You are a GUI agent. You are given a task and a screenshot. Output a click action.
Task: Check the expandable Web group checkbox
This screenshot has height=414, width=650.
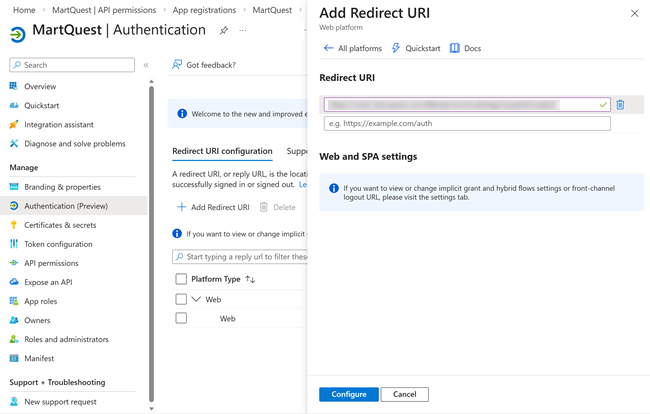[x=181, y=299]
